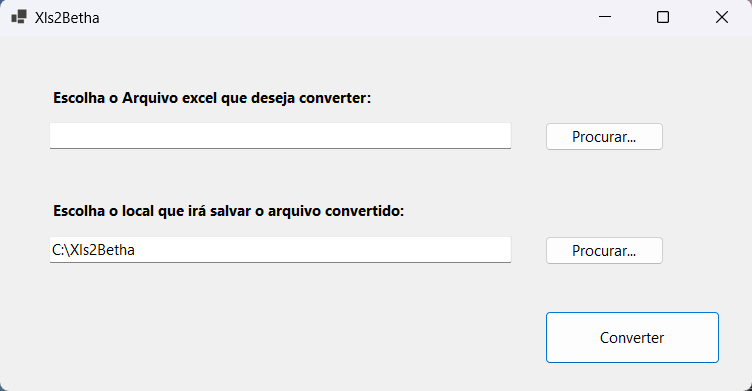Place cursor on the C:\Xls2Betha path text
The height and width of the screenshot is (391, 752).
click(94, 250)
